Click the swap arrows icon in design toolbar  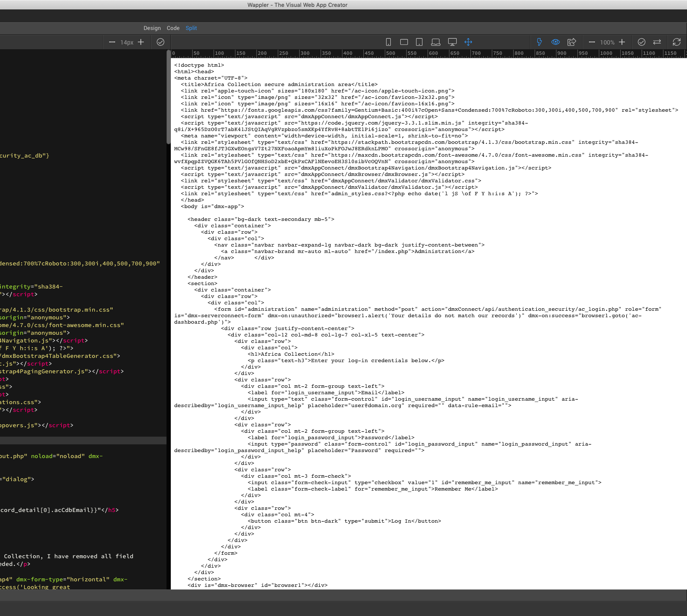[x=657, y=42]
